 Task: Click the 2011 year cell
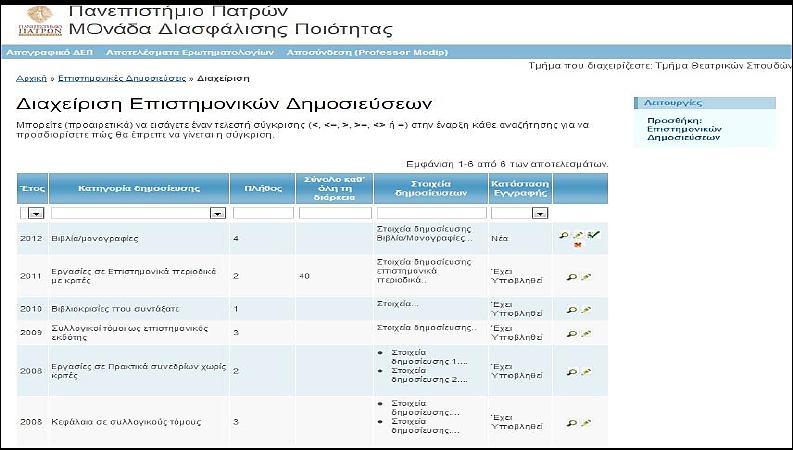(x=31, y=276)
